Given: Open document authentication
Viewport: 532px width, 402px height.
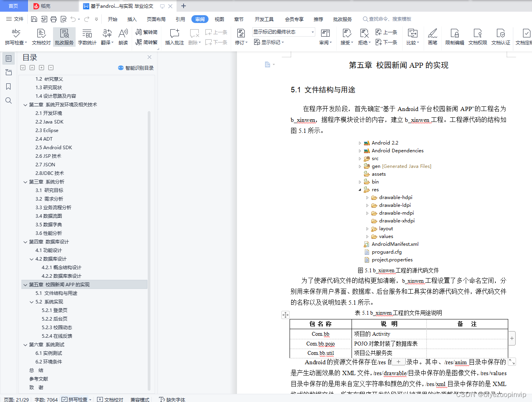Looking at the screenshot, I should coord(501,37).
